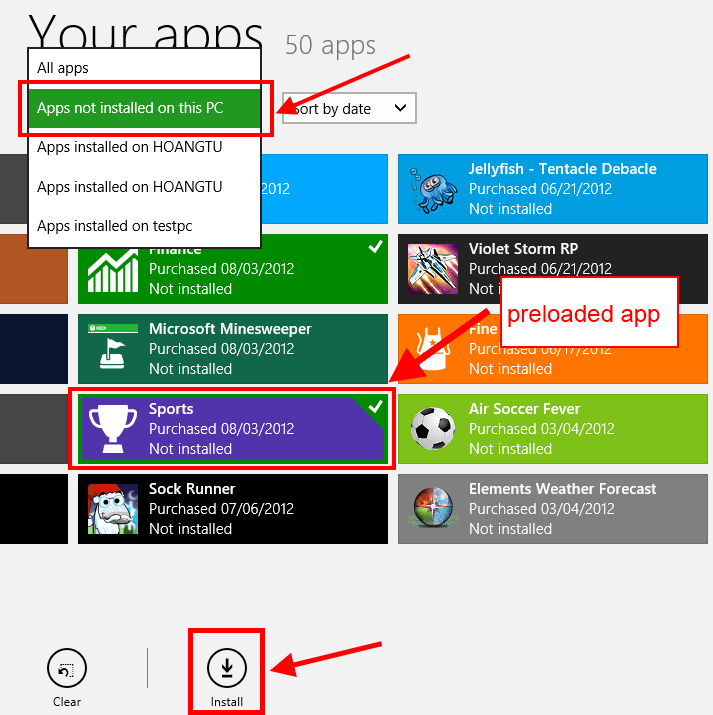Click the Violet Storm RP title text
The image size is (713, 715).
click(523, 249)
